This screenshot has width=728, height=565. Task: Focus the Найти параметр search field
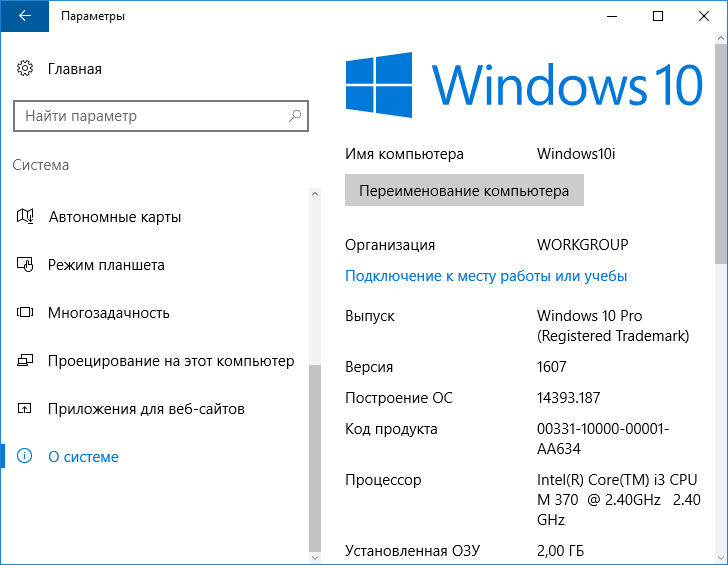(150, 116)
